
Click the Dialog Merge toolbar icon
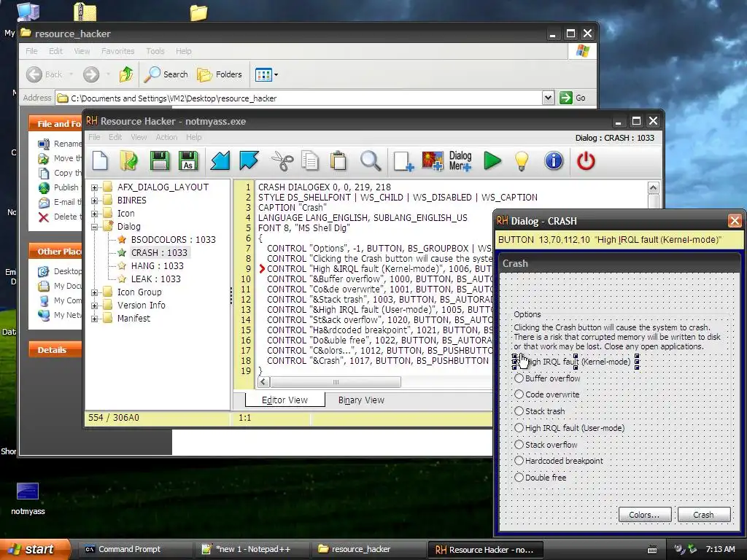pos(460,161)
